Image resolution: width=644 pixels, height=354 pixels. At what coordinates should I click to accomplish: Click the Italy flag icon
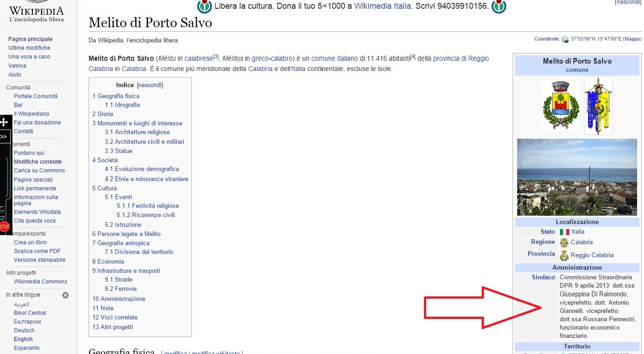(564, 232)
